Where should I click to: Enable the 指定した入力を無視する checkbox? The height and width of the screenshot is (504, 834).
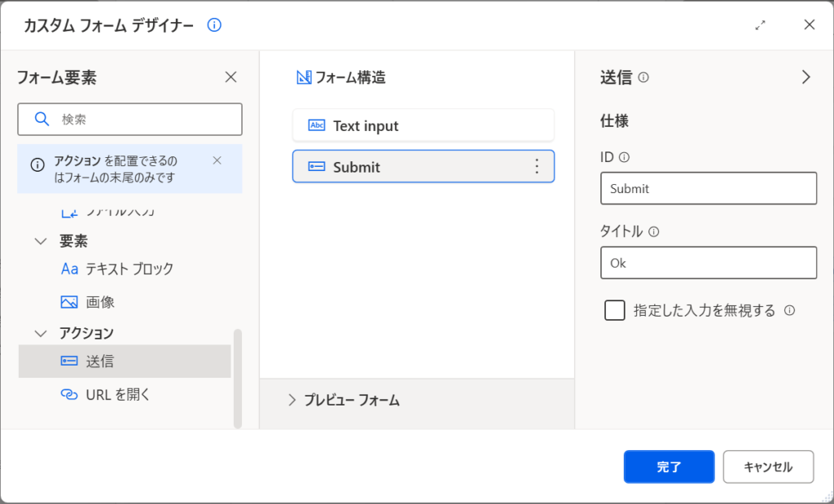pyautogui.click(x=614, y=310)
